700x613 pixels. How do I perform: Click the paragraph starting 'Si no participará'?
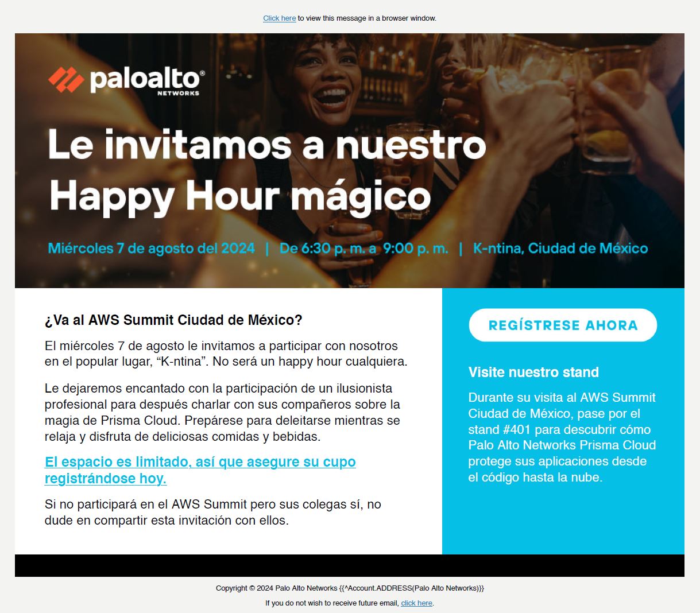point(213,513)
